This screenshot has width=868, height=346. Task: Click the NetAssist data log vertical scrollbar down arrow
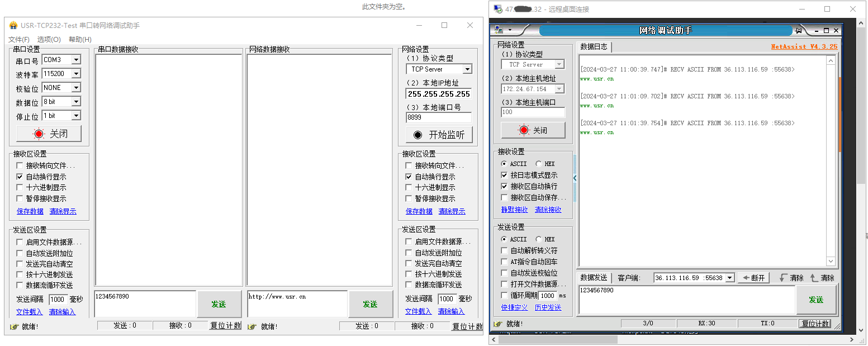pos(831,261)
